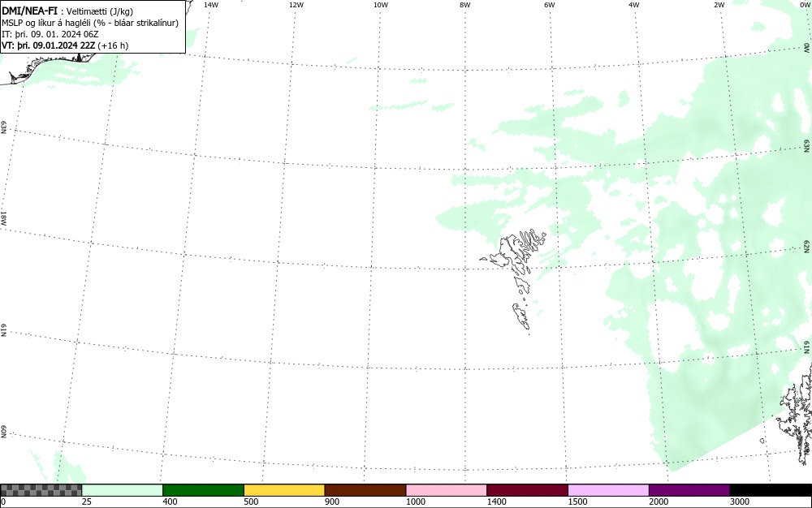812x508 pixels.
Task: Click the 2W longitude label
Action: pyautogui.click(x=719, y=5)
